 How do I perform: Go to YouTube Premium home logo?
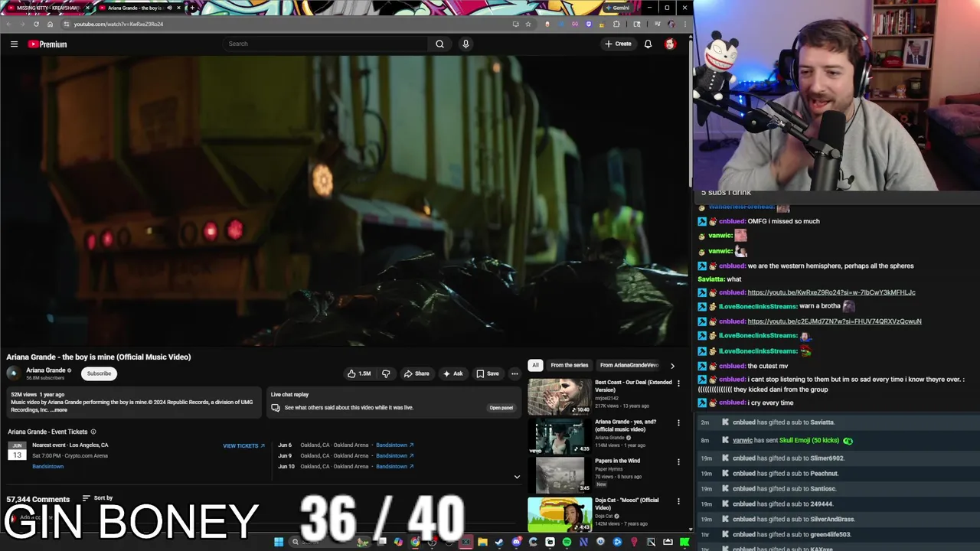click(47, 44)
